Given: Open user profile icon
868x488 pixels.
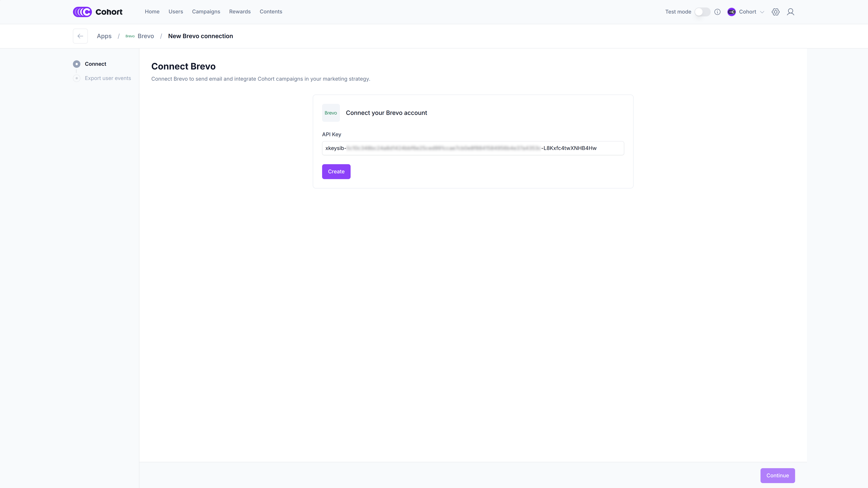Looking at the screenshot, I should click(x=790, y=12).
